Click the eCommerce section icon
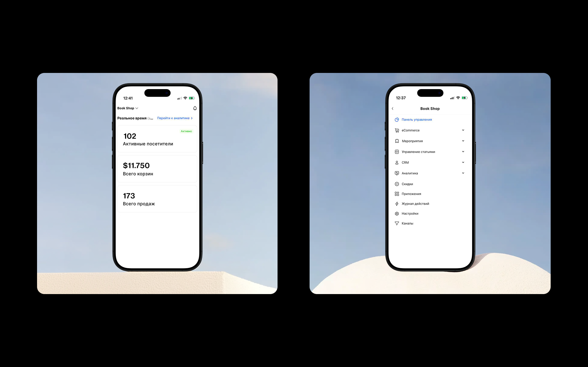Viewport: 588px width, 367px height. click(x=397, y=130)
